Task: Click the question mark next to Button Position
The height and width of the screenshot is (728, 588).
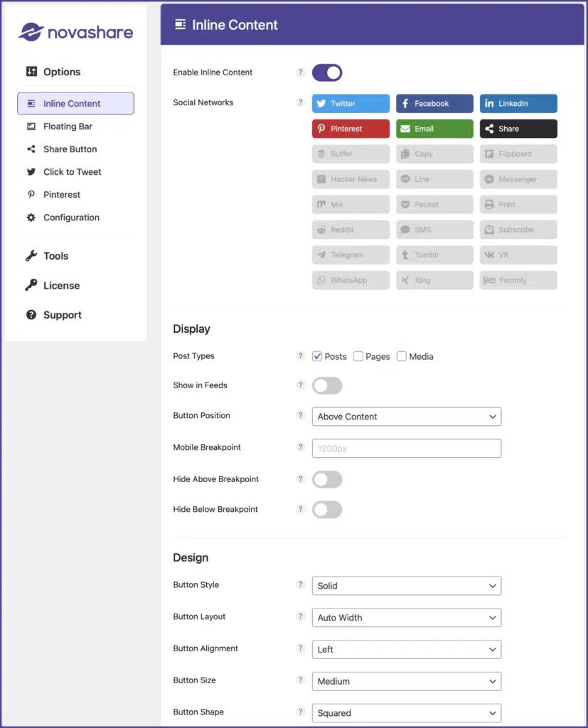Action: pos(300,416)
